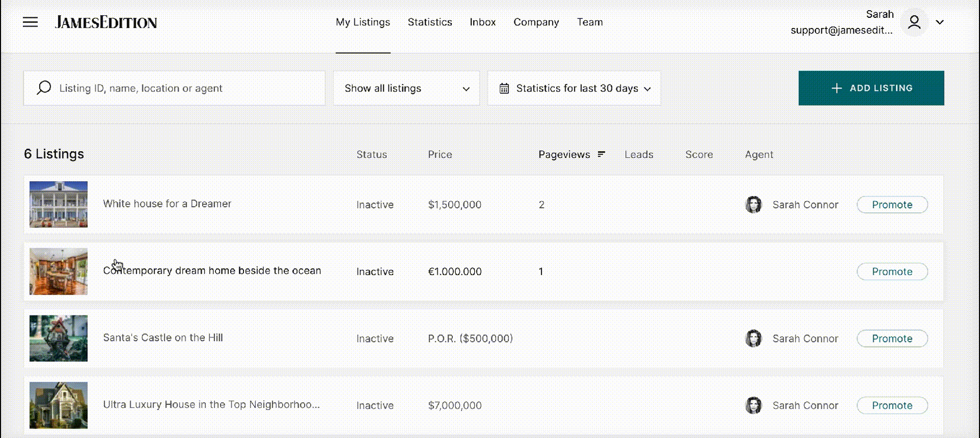The width and height of the screenshot is (980, 438).
Task: Open Contemporary dream home beside the ocean title
Action: (x=212, y=271)
